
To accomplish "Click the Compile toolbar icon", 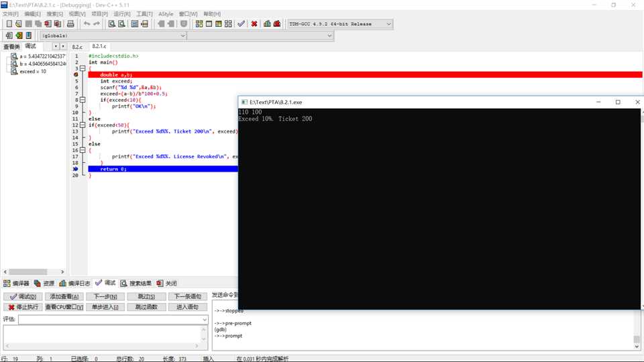I will click(x=199, y=24).
